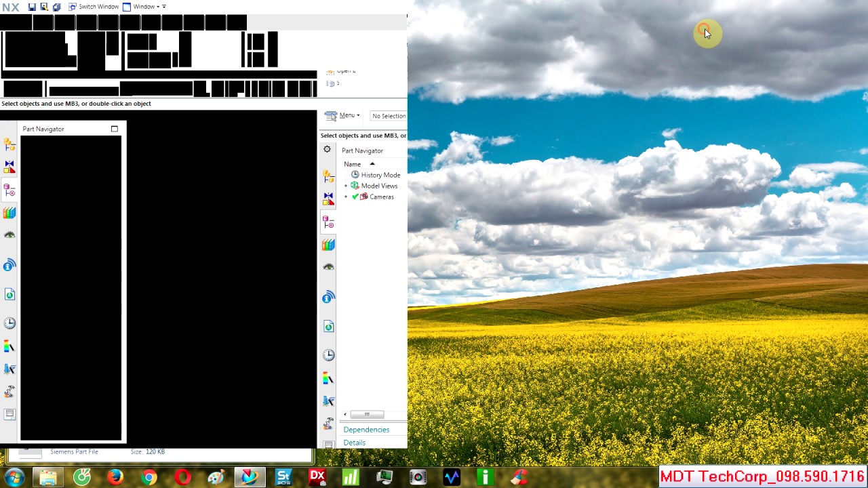
Task: Open Constraint Navigator in the inner resource bar
Action: pos(328,199)
